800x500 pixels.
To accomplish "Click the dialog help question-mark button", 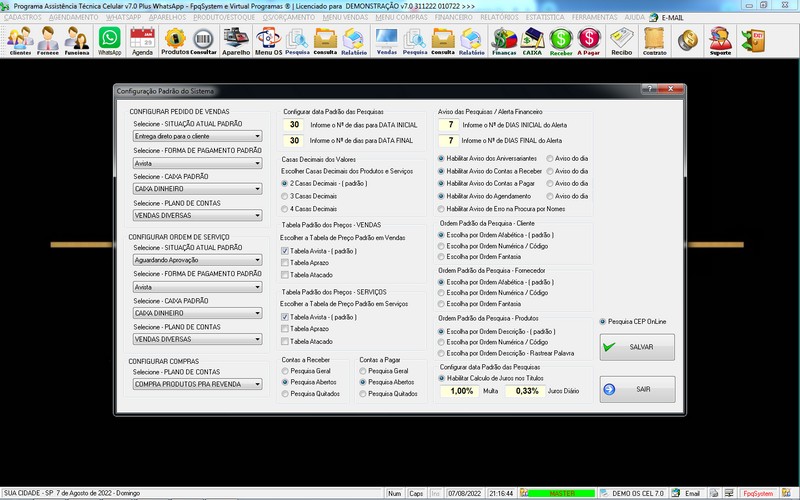I will (649, 89).
